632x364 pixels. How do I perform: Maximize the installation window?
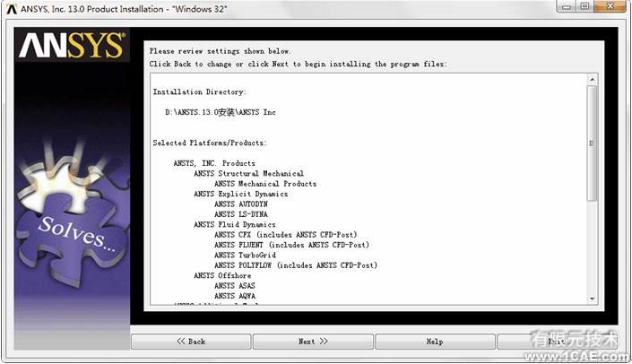584,6
